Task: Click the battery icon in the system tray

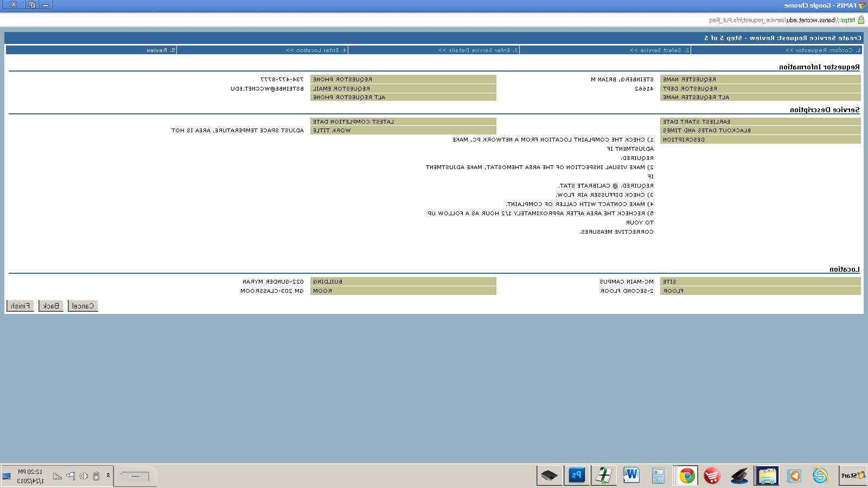Action: pos(96,476)
